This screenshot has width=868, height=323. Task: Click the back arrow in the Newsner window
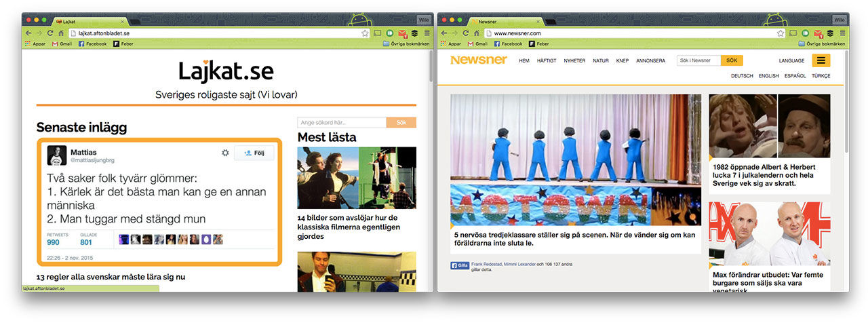444,33
